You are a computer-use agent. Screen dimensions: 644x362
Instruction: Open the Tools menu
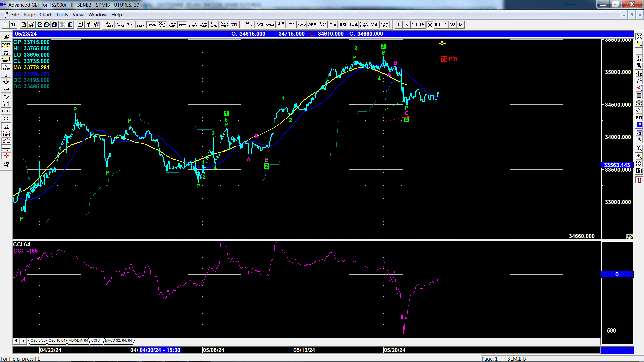tap(62, 15)
